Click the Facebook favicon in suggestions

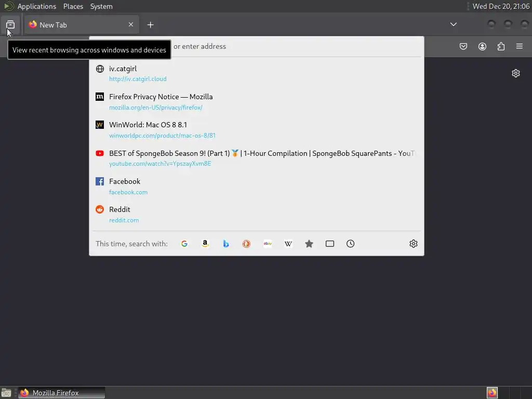[x=100, y=181]
